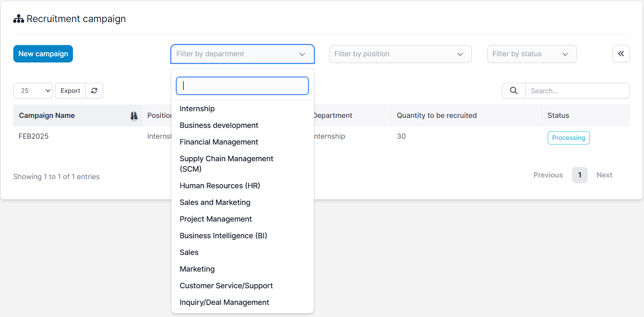This screenshot has height=317, width=644.
Task: Select Internship from department list
Action: 197,109
